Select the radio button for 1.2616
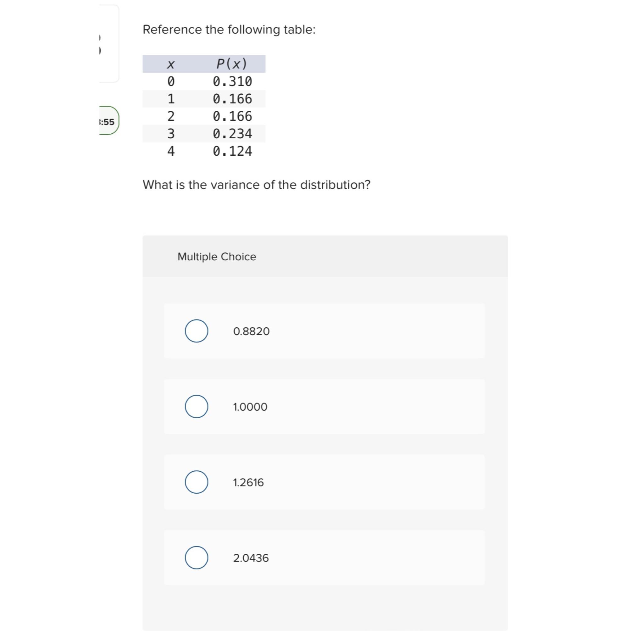644x644 pixels. click(196, 483)
